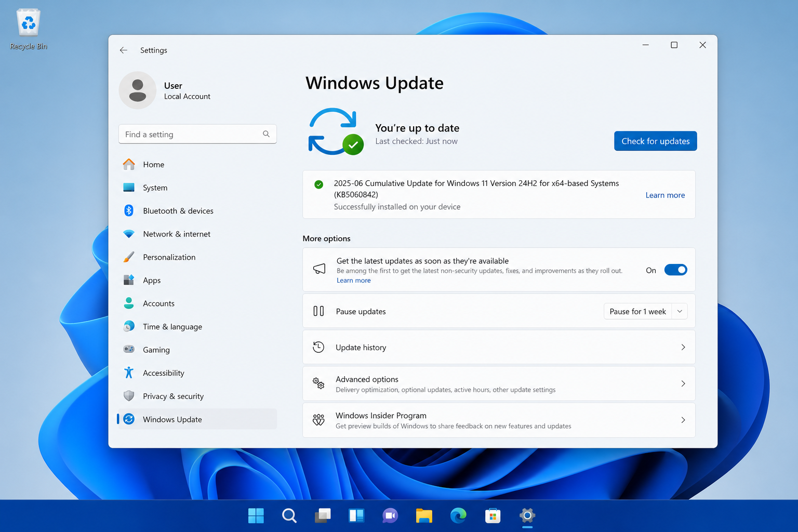Click the update status sync graphic
The image size is (798, 532).
tap(336, 132)
